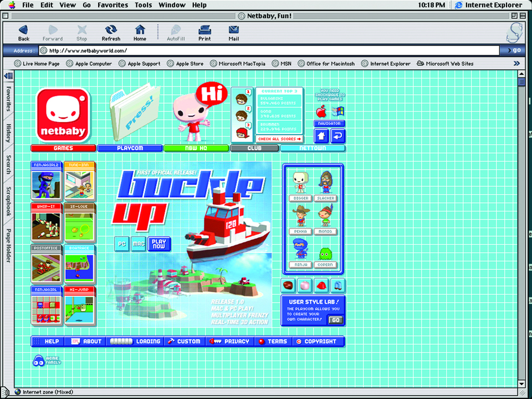532x399 pixels.
Task: Click the vertical scrollbar thumb
Action: coord(521,82)
